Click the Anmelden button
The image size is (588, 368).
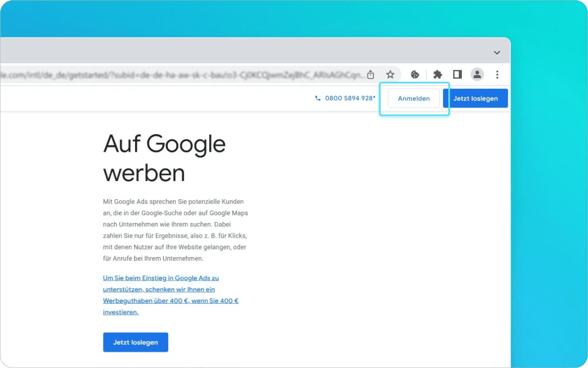pyautogui.click(x=414, y=99)
